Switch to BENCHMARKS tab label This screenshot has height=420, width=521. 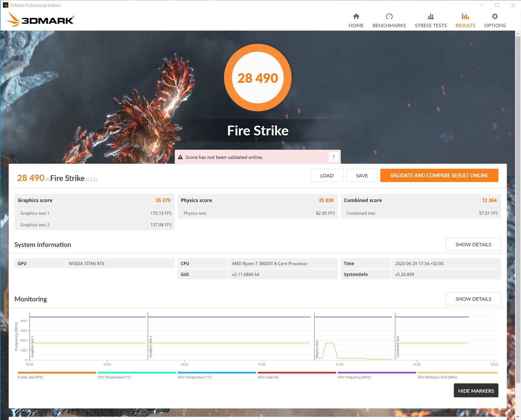coord(389,26)
